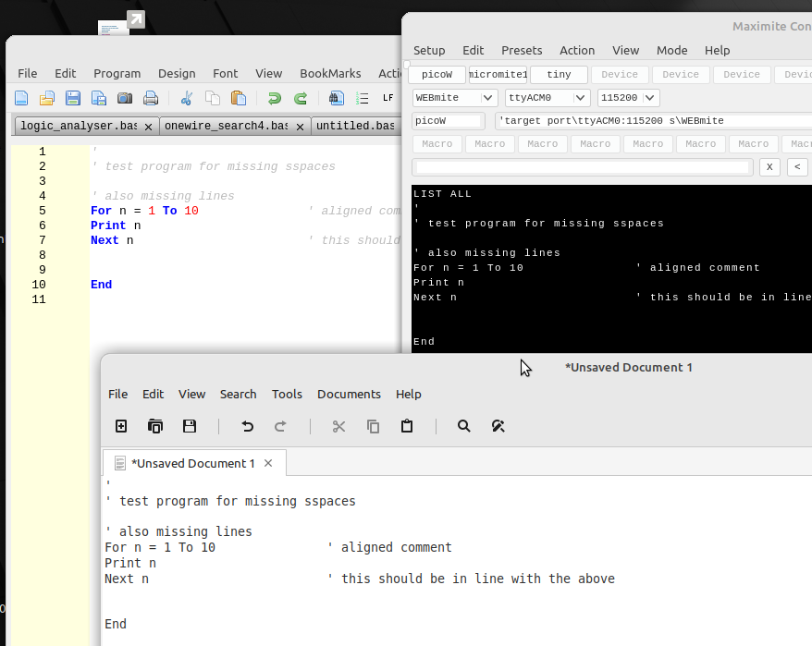Toggle line numbering icon in the editor toolbar
The image size is (812, 646).
pos(363,98)
